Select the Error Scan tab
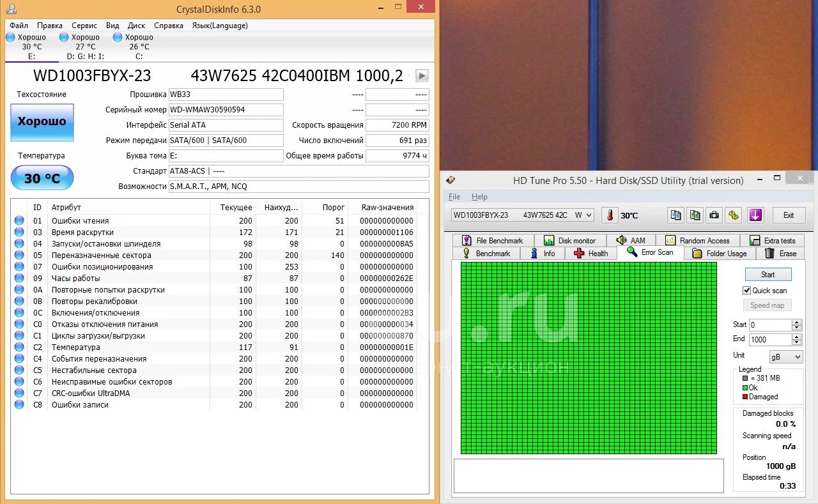The image size is (818, 504). [x=651, y=252]
